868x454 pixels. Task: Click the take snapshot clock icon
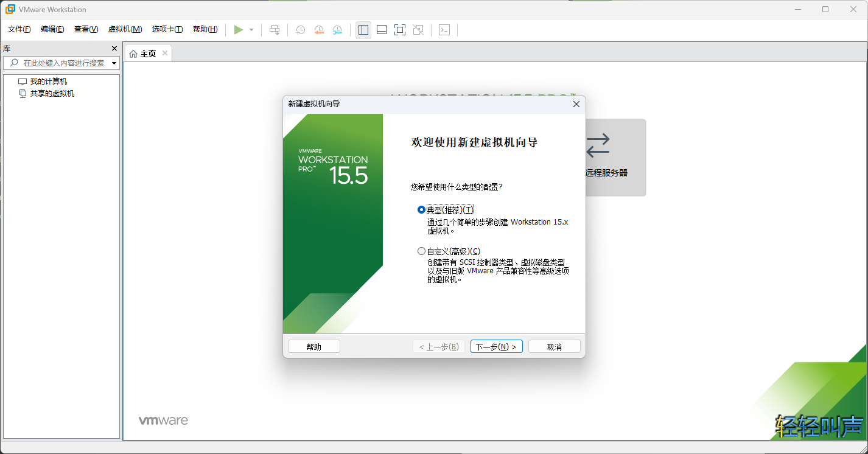[300, 29]
